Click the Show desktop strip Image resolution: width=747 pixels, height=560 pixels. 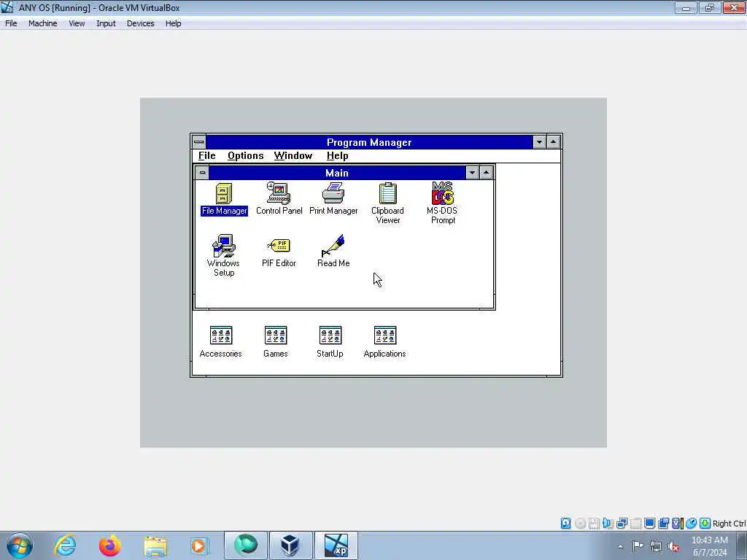coord(742,545)
